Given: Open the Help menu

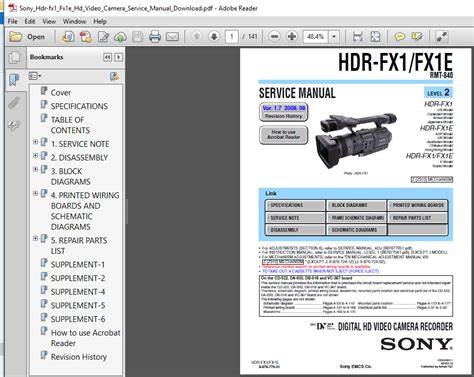Looking at the screenshot, I should point(100,21).
